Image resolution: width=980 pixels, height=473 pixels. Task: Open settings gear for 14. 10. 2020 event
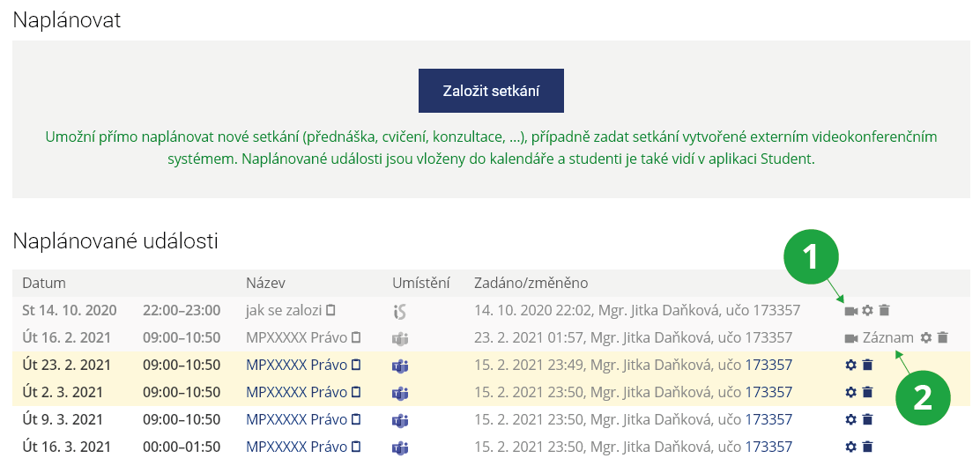point(867,310)
